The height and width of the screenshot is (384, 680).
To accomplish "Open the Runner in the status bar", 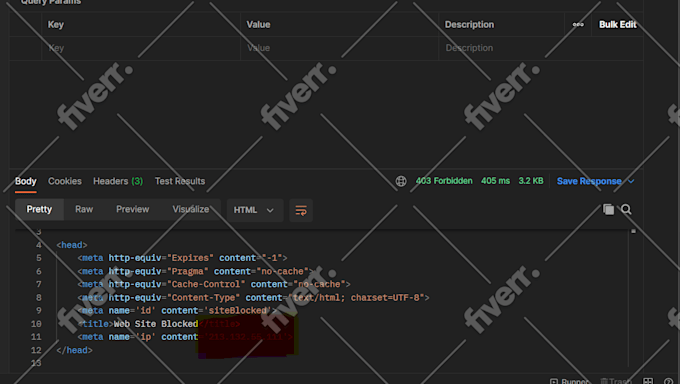I will click(x=570, y=381).
